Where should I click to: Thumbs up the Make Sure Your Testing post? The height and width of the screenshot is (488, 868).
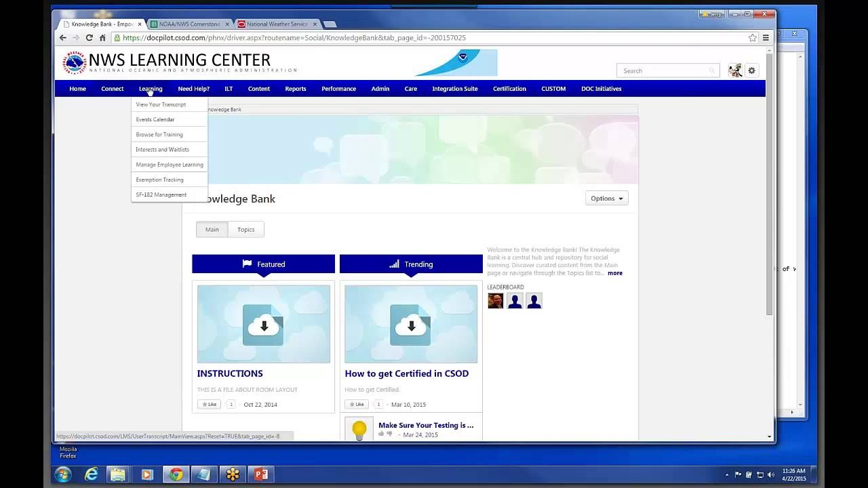pos(381,434)
